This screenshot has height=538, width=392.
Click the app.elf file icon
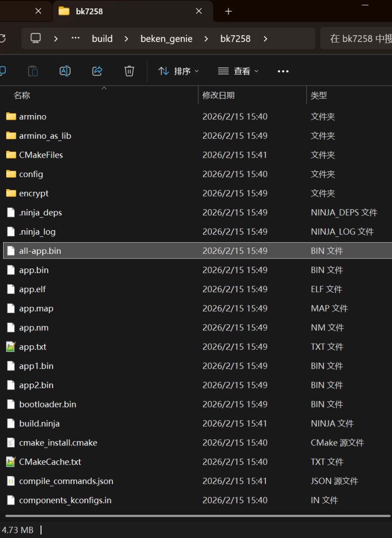pos(11,289)
